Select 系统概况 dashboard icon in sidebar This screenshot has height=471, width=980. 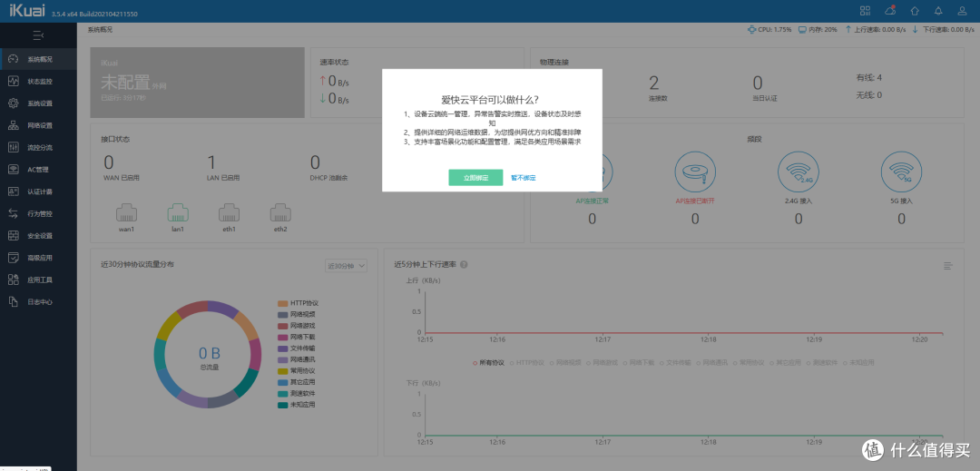pyautogui.click(x=13, y=59)
